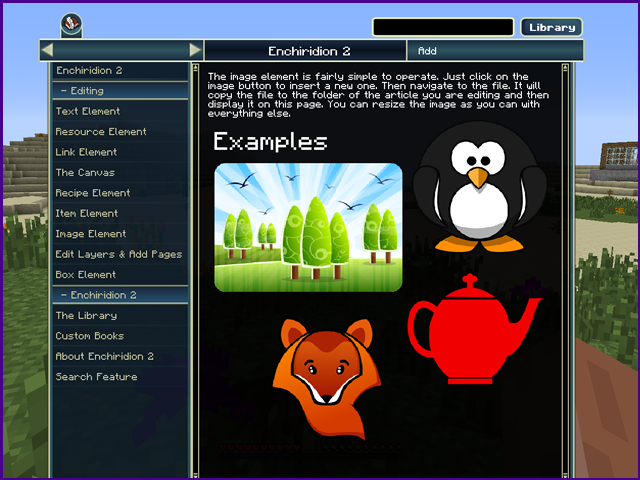Click the left arrow navigation button
640x480 pixels.
click(x=47, y=50)
